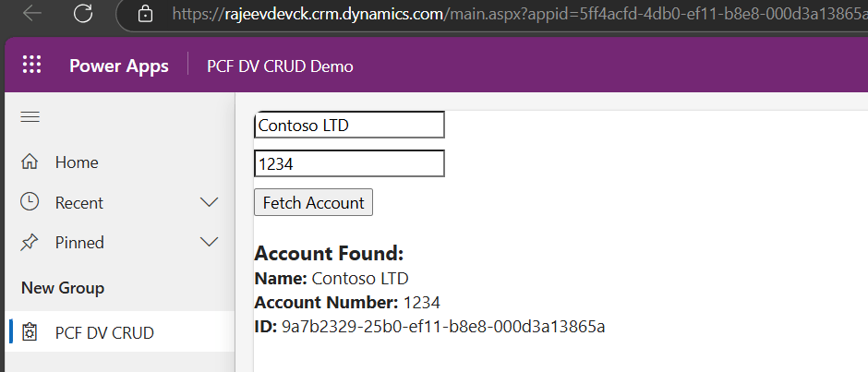The image size is (868, 372).
Task: Click the New Group sidebar heading
Action: pyautogui.click(x=63, y=288)
